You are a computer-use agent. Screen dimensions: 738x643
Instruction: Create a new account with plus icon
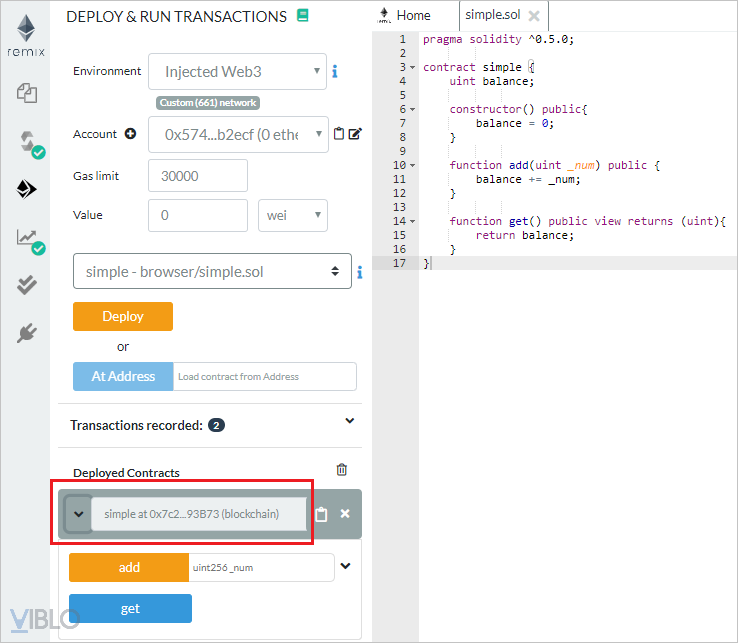pyautogui.click(x=130, y=134)
